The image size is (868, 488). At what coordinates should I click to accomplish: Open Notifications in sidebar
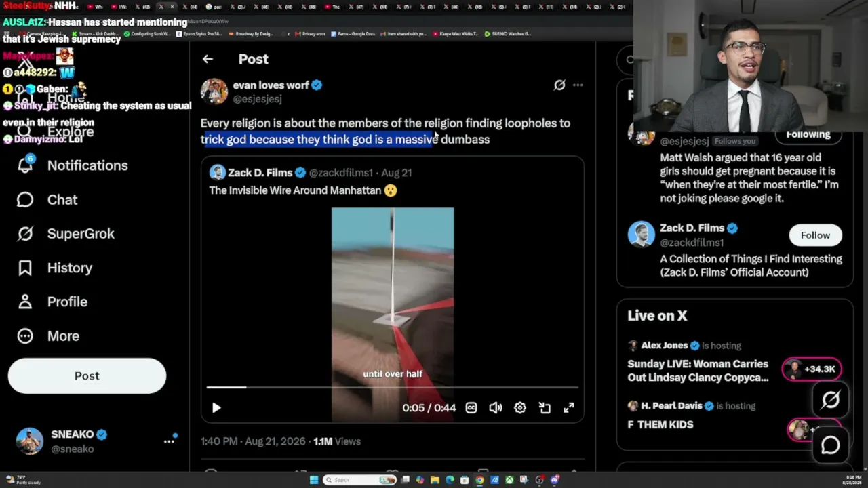73,165
